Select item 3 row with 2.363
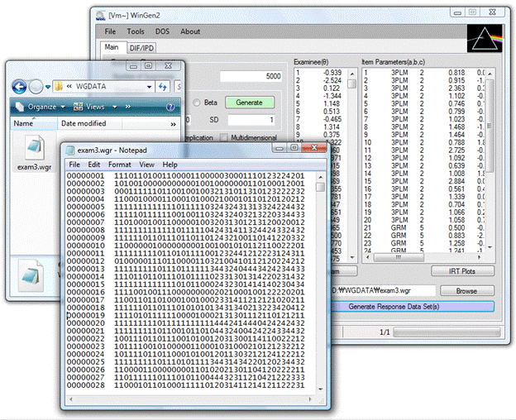 (x=424, y=88)
